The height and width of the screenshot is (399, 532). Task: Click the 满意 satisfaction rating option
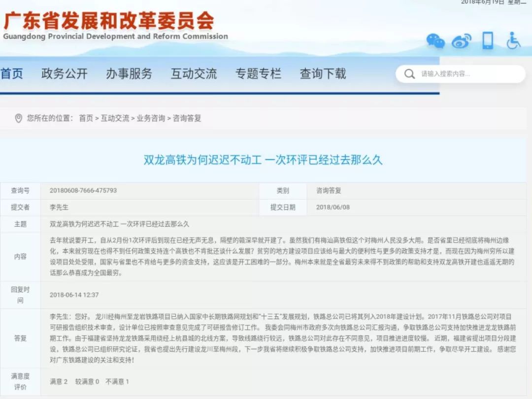[55, 381]
